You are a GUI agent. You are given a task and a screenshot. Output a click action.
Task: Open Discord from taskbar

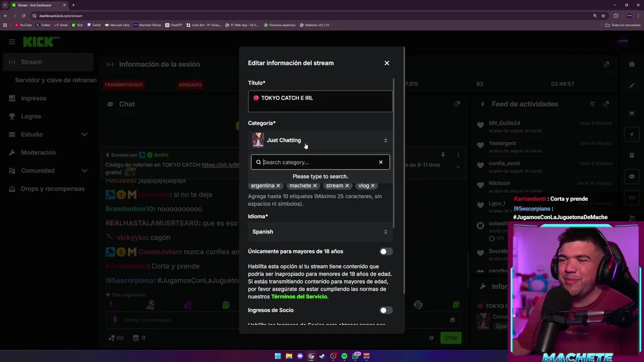click(x=300, y=356)
